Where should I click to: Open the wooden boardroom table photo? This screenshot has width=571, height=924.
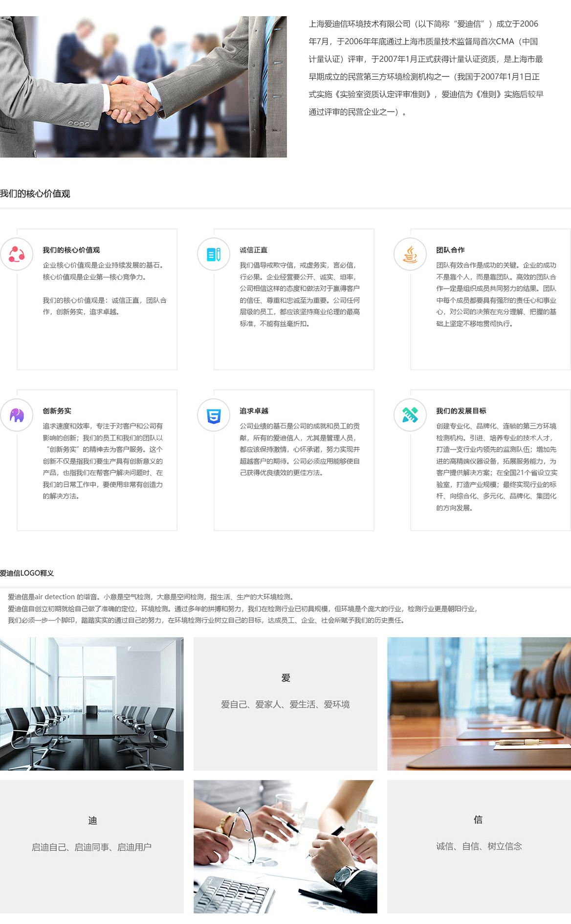(479, 703)
